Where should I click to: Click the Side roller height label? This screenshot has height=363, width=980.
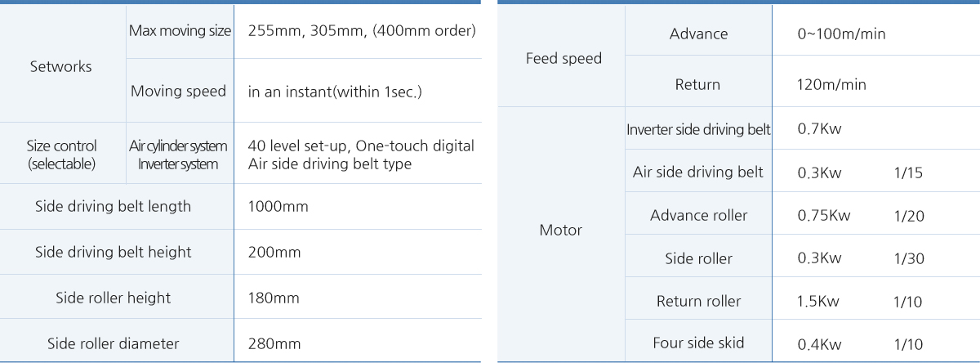pyautogui.click(x=113, y=298)
